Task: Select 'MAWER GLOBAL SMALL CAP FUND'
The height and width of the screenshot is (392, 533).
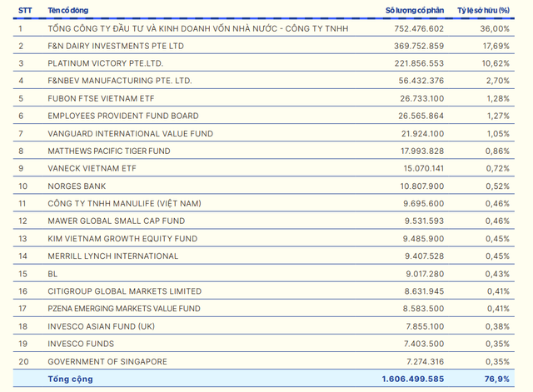Action: (117, 221)
